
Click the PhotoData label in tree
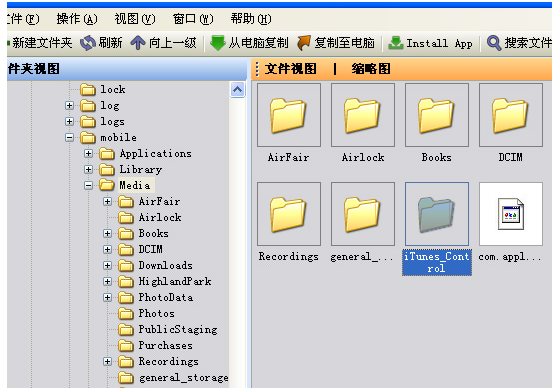[166, 298]
